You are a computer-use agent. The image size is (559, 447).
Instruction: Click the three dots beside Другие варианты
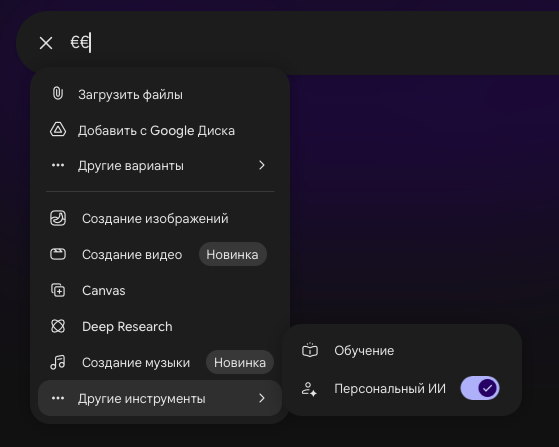(x=58, y=165)
